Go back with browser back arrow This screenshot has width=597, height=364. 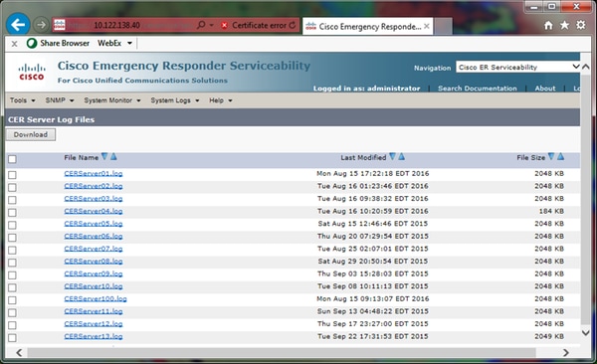tap(18, 25)
